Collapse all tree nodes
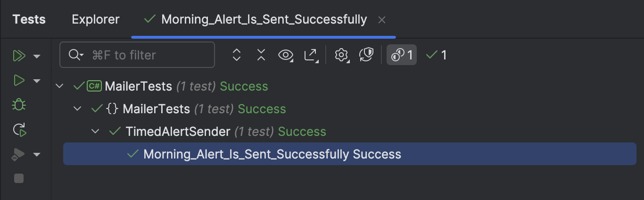 pos(261,55)
